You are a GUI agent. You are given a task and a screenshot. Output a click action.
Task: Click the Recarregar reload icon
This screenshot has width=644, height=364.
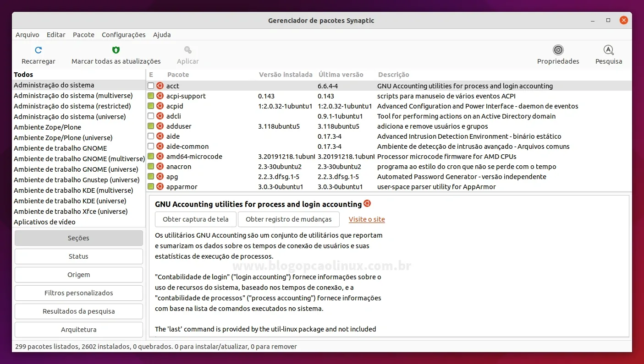(39, 50)
